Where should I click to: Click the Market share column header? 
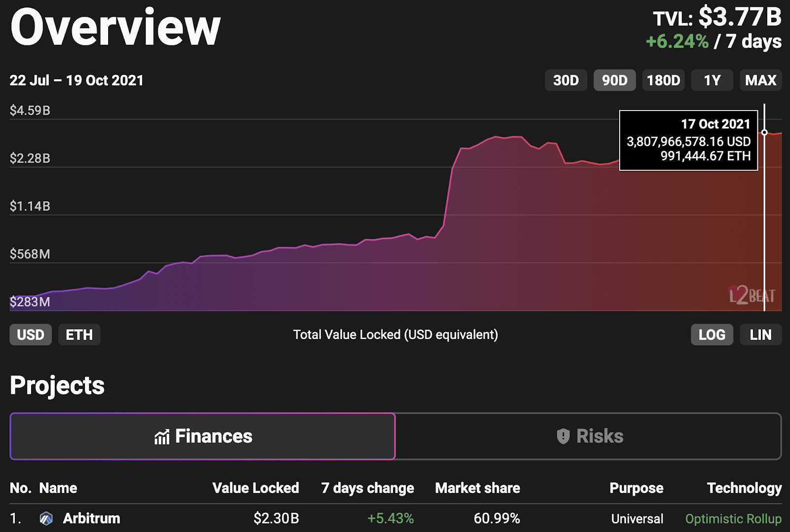[477, 488]
